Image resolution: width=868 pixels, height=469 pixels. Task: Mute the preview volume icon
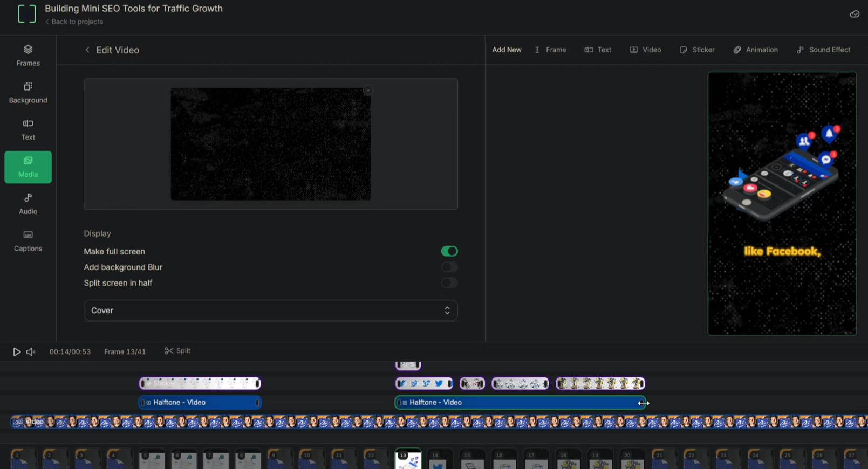pyautogui.click(x=31, y=351)
